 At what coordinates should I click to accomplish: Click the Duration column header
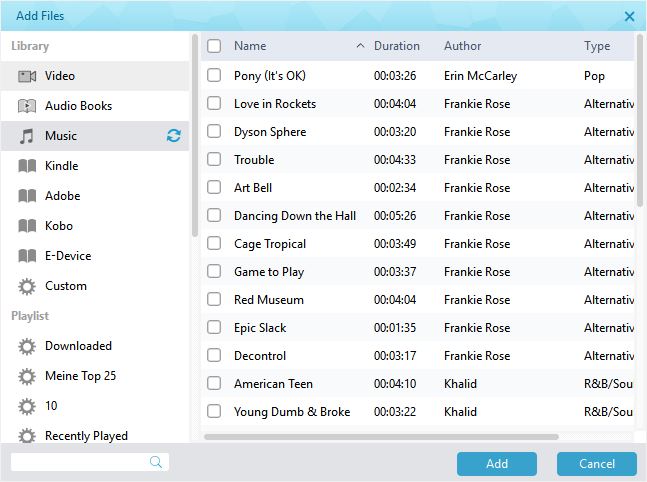click(397, 46)
